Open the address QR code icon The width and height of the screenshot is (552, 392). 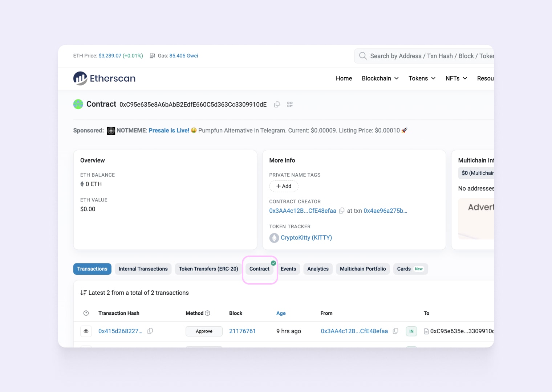coord(290,105)
